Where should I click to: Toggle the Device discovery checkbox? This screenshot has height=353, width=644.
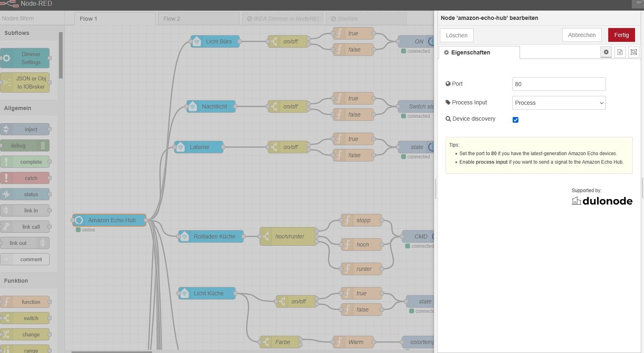516,120
